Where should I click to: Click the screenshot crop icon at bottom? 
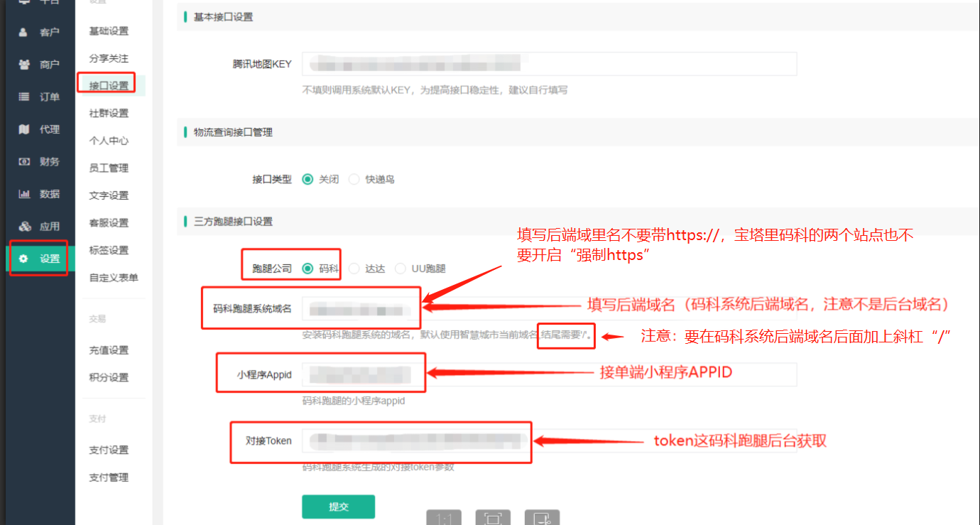pyautogui.click(x=543, y=519)
